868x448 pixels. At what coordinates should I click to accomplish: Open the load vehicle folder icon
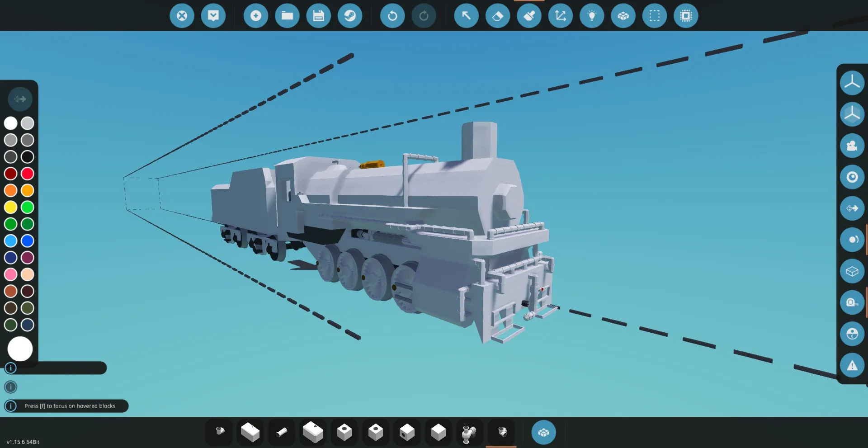coord(287,16)
